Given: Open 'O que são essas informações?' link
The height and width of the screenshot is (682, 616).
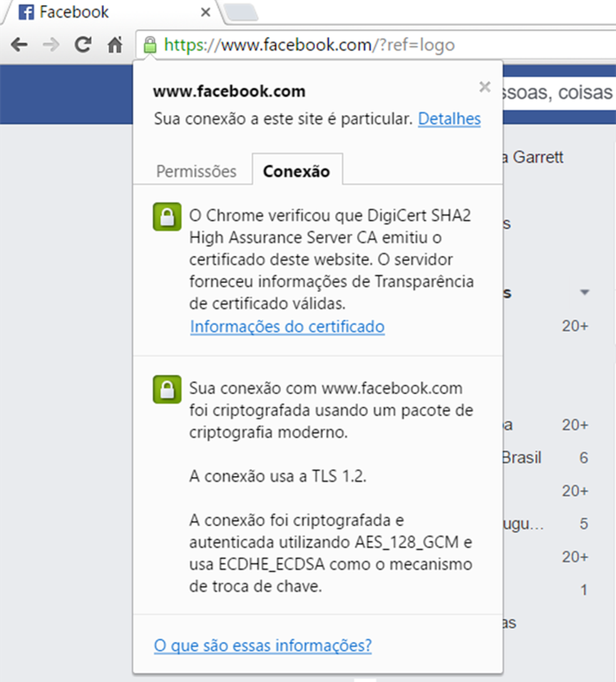Looking at the screenshot, I should [x=263, y=646].
